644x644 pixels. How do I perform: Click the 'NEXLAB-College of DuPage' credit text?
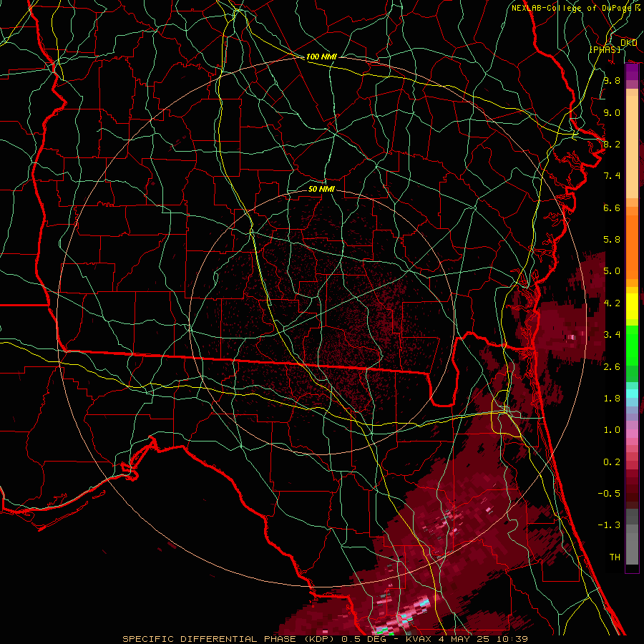coord(571,8)
